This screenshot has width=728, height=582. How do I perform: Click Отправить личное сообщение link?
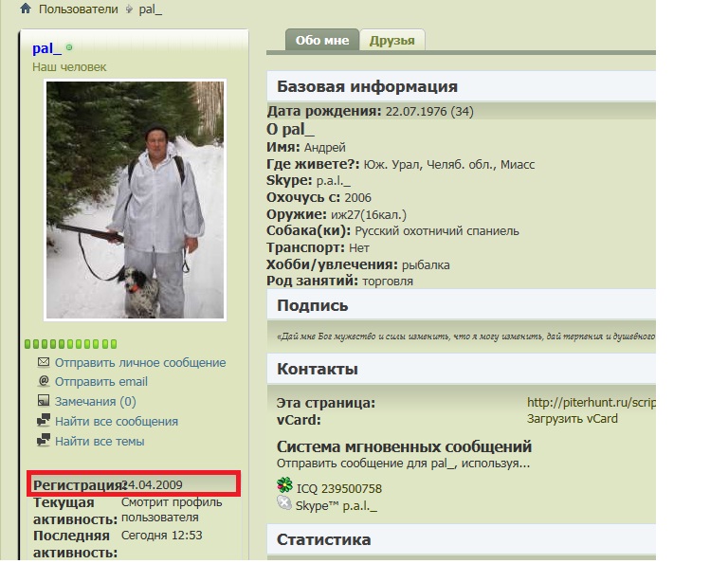pos(140,362)
